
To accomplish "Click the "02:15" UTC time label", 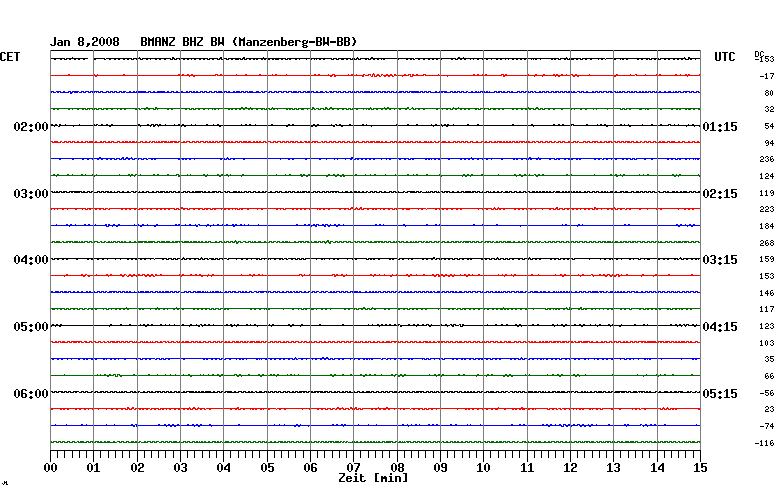I will (720, 194).
